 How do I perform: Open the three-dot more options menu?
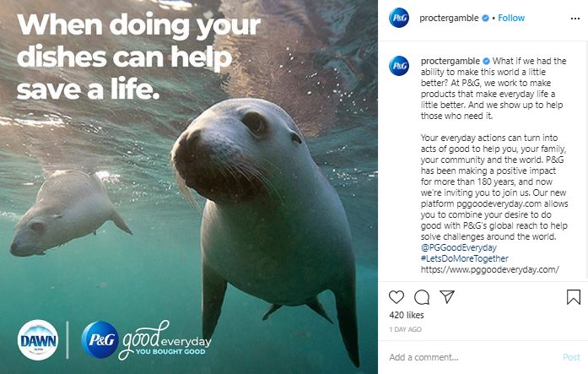[x=575, y=19]
